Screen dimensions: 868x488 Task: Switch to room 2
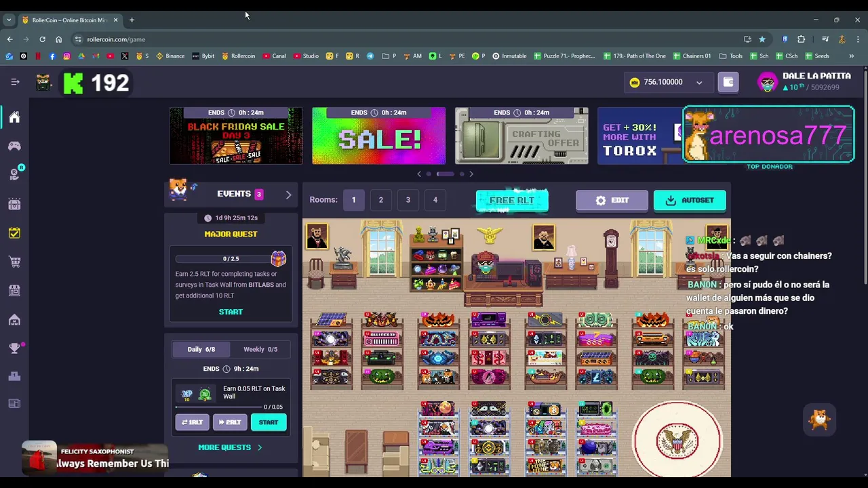coord(380,200)
